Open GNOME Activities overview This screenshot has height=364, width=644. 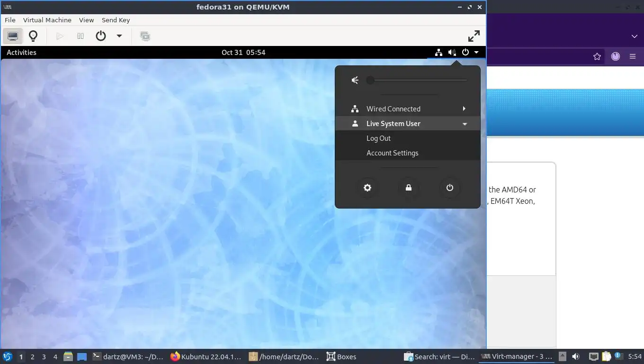point(21,52)
